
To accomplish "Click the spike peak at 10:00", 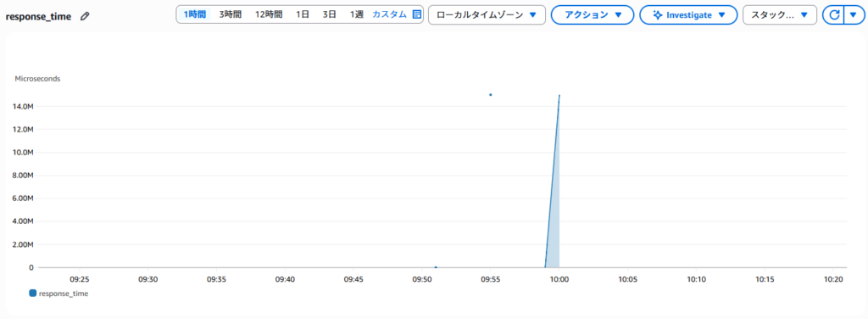I will click(x=559, y=95).
